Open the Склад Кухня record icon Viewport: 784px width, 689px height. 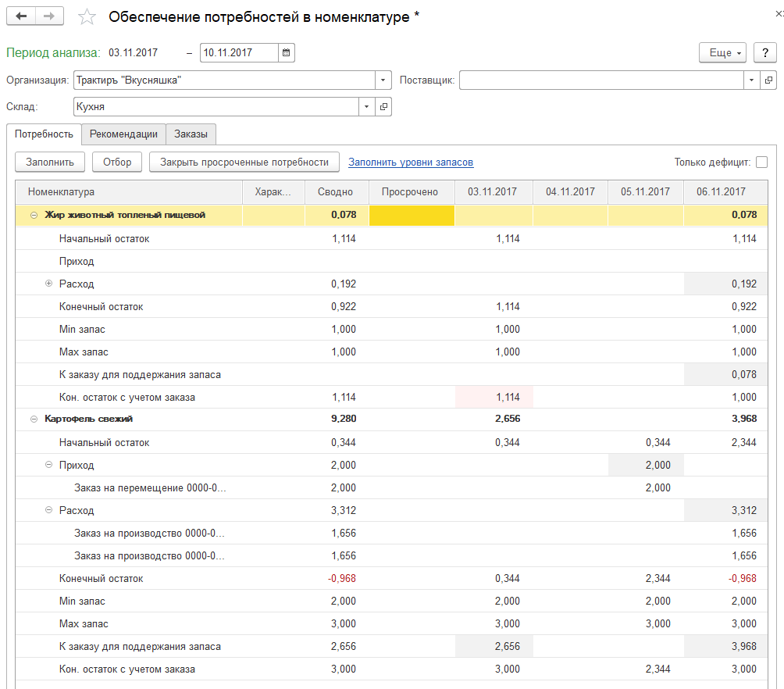(383, 107)
